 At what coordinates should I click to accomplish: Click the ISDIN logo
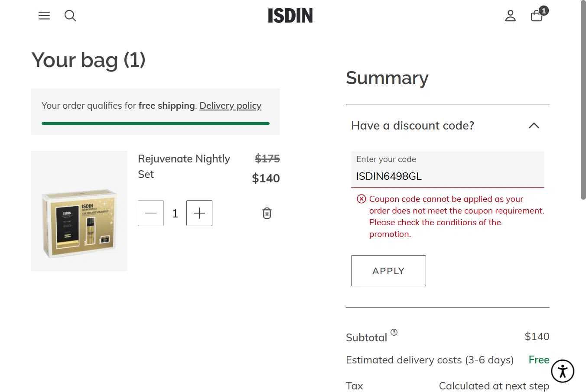pos(290,16)
